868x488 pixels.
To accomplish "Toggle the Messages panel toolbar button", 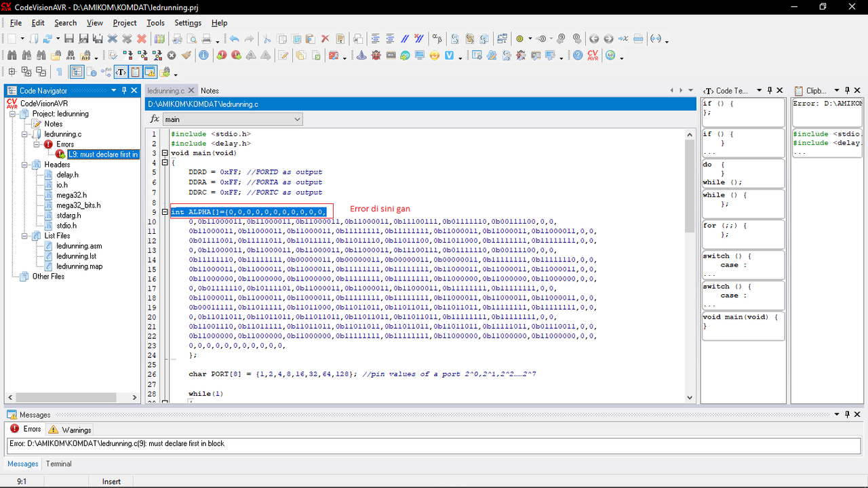I will coord(150,72).
